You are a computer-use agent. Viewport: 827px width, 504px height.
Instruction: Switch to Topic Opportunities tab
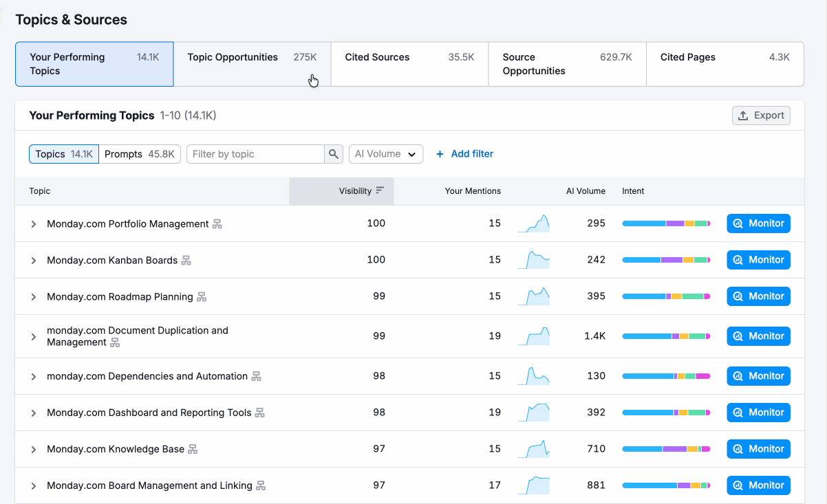(252, 64)
